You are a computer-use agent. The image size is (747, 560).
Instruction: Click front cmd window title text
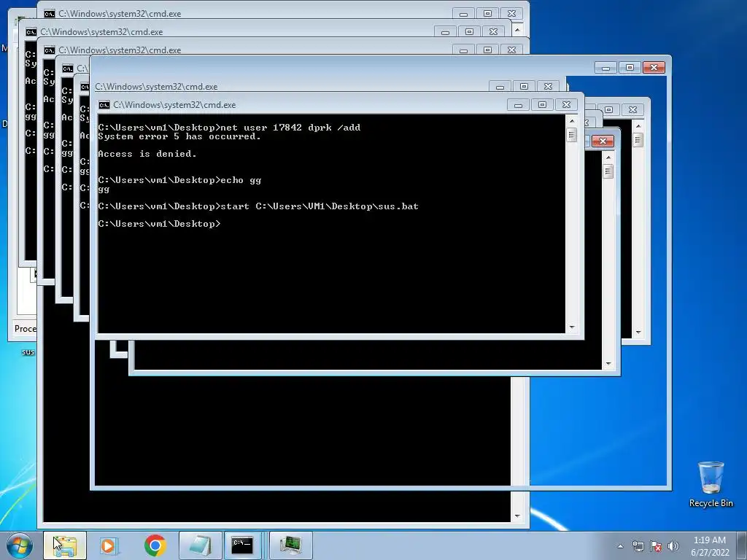coord(174,105)
